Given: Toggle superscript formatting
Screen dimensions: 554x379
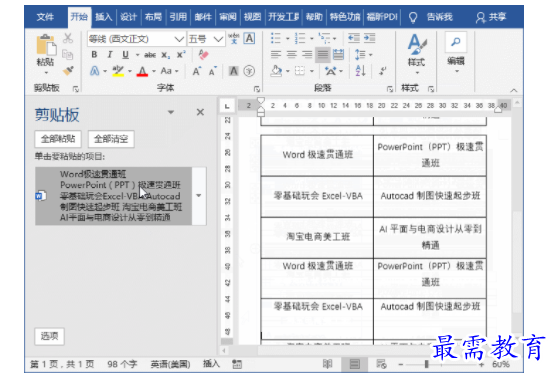Looking at the screenshot, I should (x=181, y=55).
